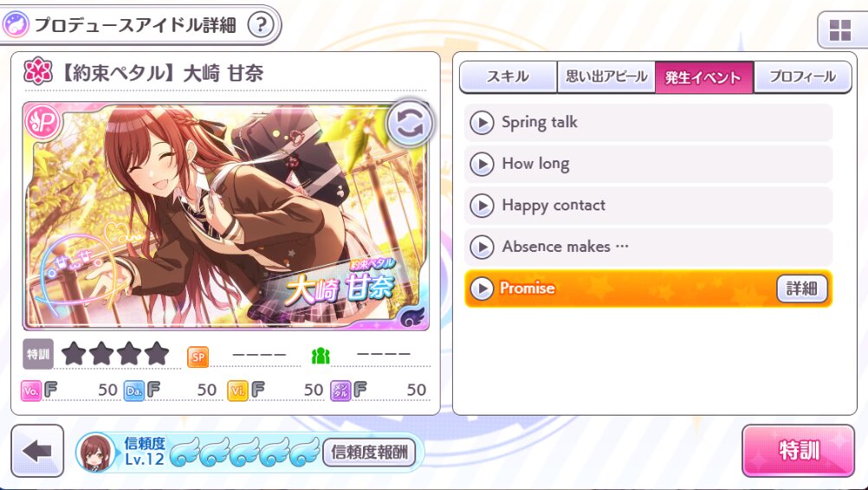Viewport: 868px width, 490px height.
Task: Click the Amana chibi avatar icon
Action: [x=96, y=452]
